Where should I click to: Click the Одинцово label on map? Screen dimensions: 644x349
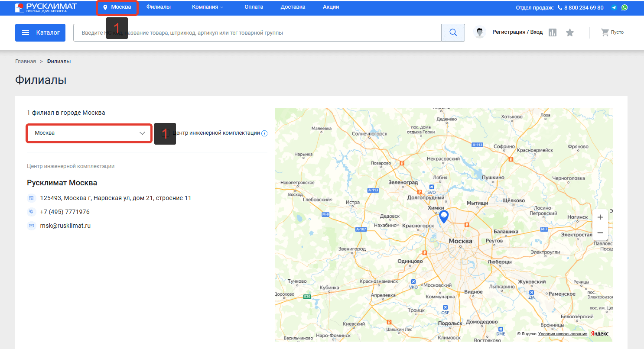(x=410, y=262)
